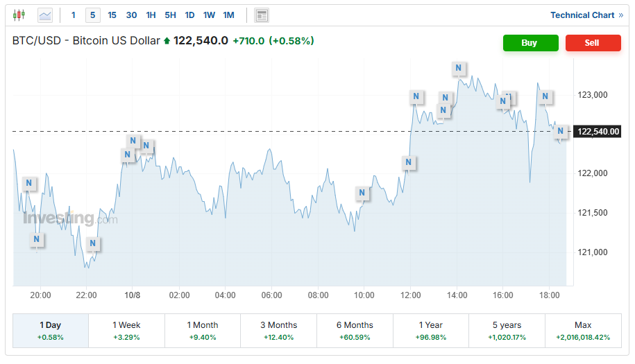Click the news marker at the 22:00 low
This screenshot has height=364, width=635.
(x=92, y=244)
